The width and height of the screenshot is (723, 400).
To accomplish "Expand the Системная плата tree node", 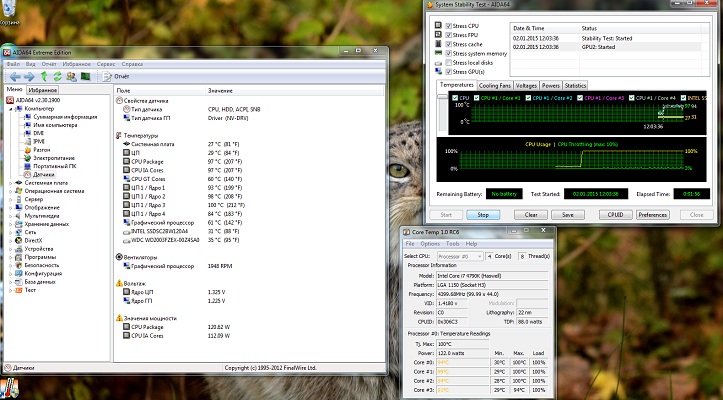I will 10,183.
